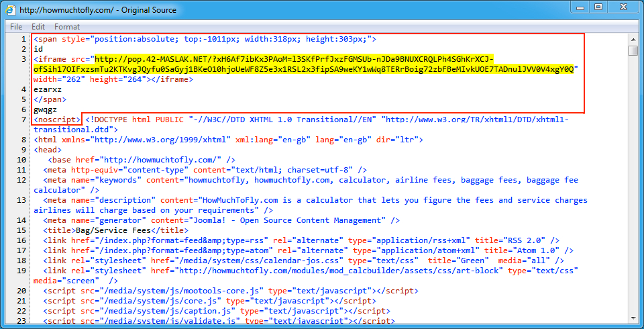Click the Internet Explorer icon in title bar
644x329 pixels.
point(11,9)
